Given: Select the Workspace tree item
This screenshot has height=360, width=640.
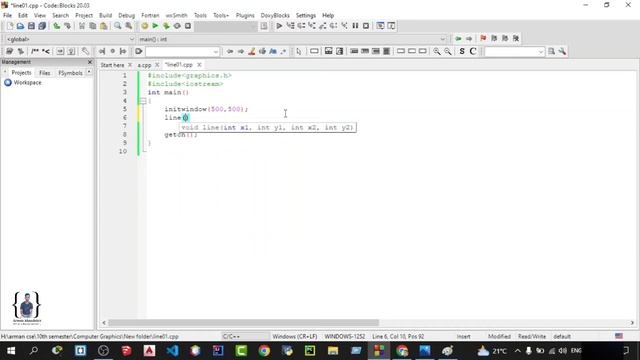Looking at the screenshot, I should pyautogui.click(x=27, y=83).
